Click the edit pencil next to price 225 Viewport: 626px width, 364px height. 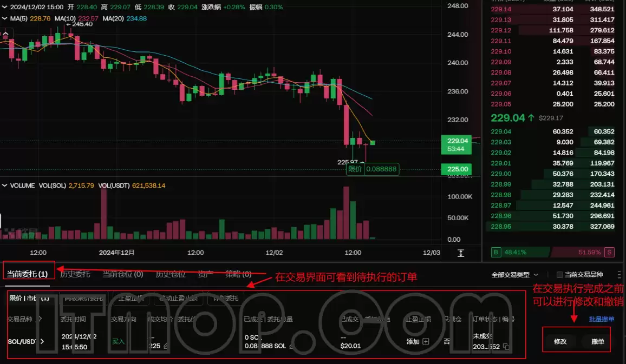coord(165,346)
